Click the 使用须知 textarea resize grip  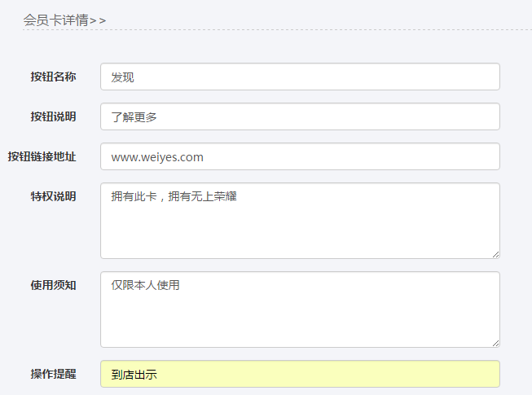click(495, 344)
